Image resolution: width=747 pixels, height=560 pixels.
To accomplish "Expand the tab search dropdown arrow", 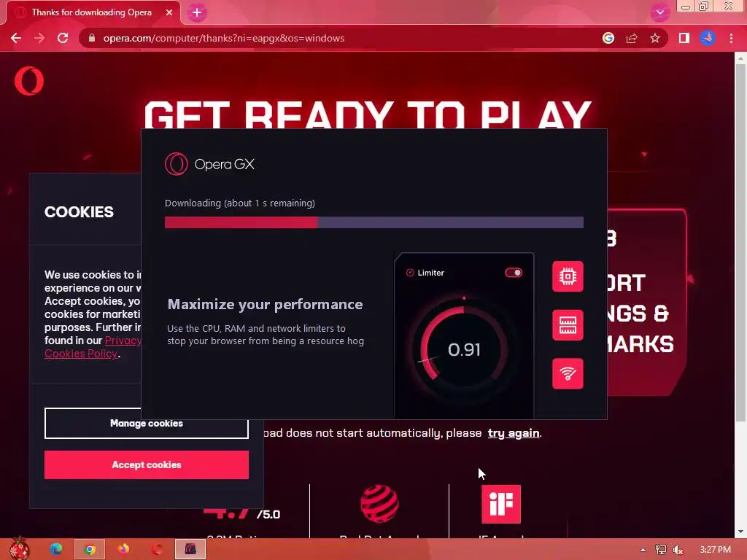I will point(659,12).
